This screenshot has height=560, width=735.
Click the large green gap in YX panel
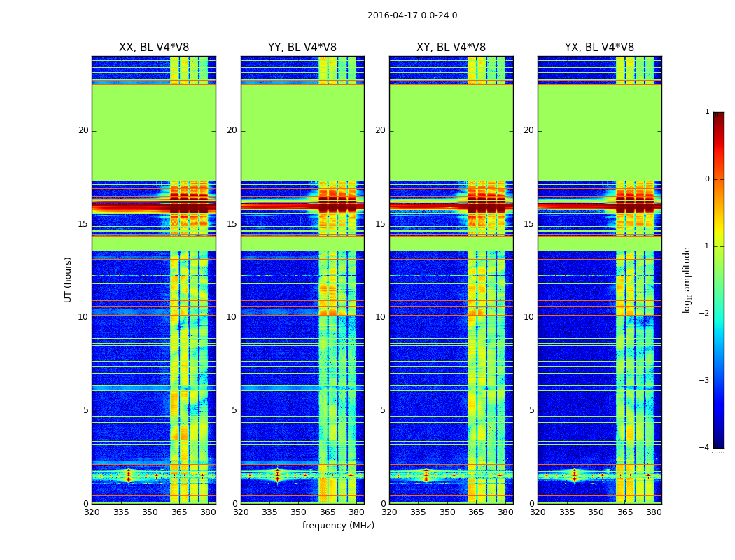click(x=599, y=133)
